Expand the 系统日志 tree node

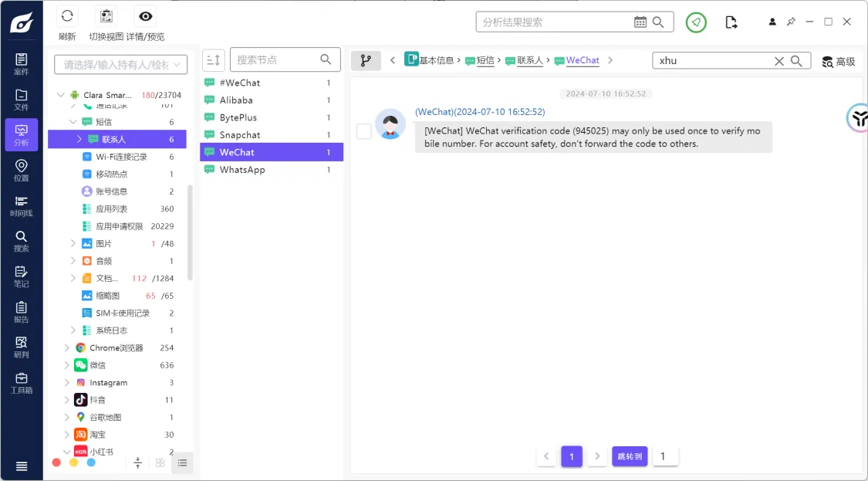(73, 330)
